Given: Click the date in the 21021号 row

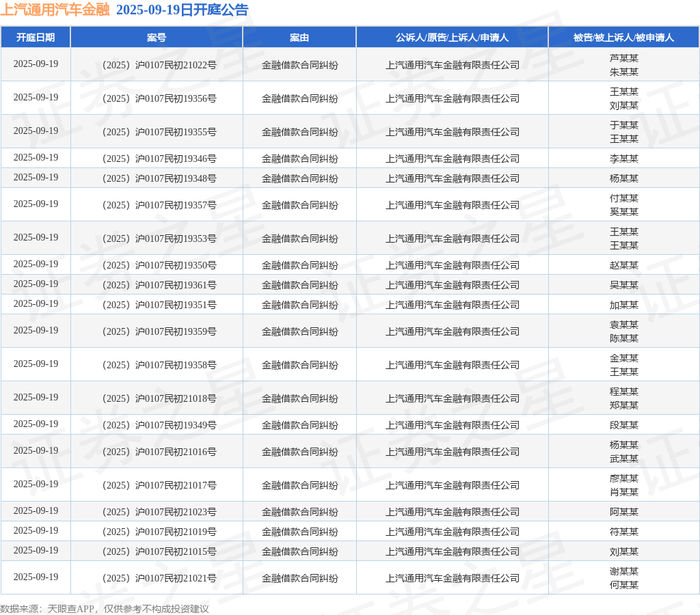Looking at the screenshot, I should [x=36, y=577].
